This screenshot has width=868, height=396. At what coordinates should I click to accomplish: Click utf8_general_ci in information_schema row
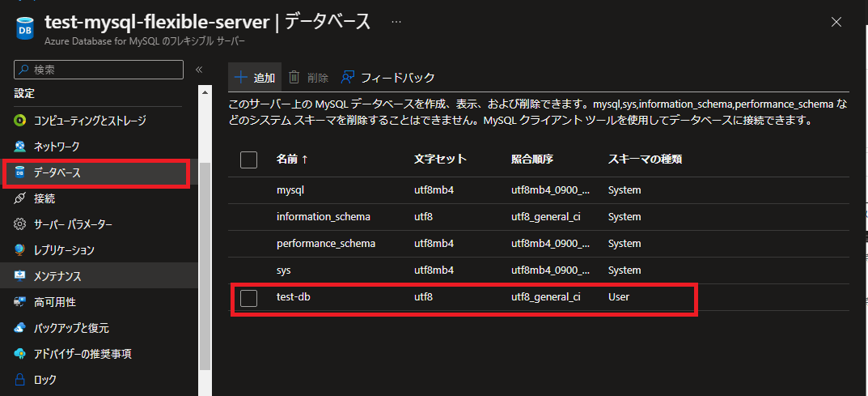(546, 216)
